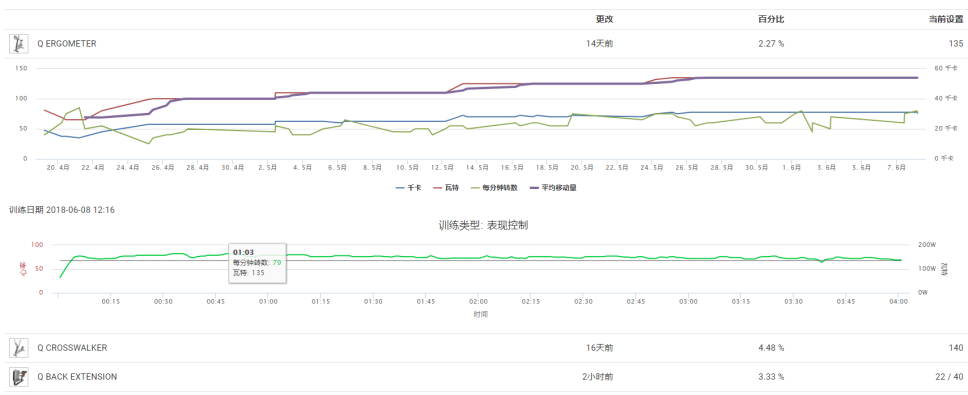Viewport: 968px width, 395px height.
Task: Click the 135 setting in Q ERGOMETER row
Action: pos(956,44)
